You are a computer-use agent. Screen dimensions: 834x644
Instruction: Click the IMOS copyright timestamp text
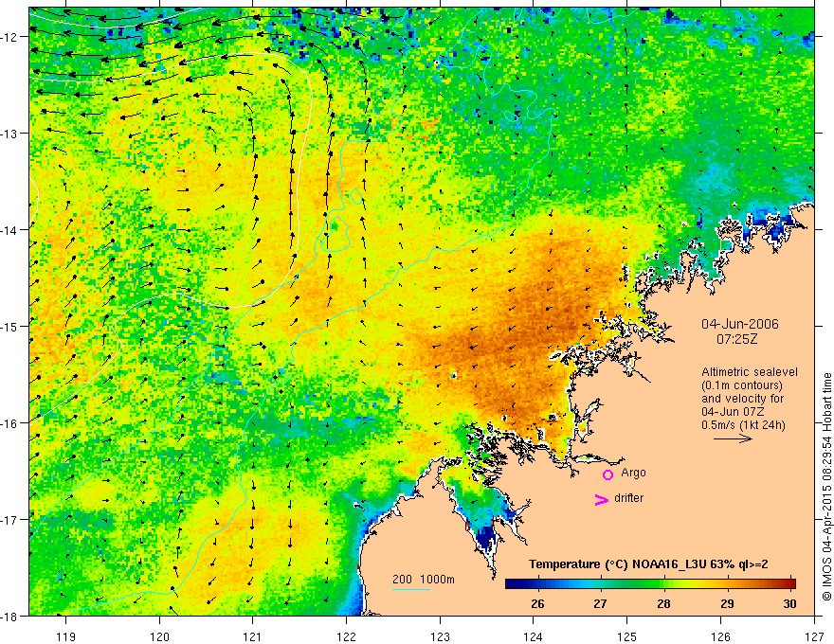point(826,487)
